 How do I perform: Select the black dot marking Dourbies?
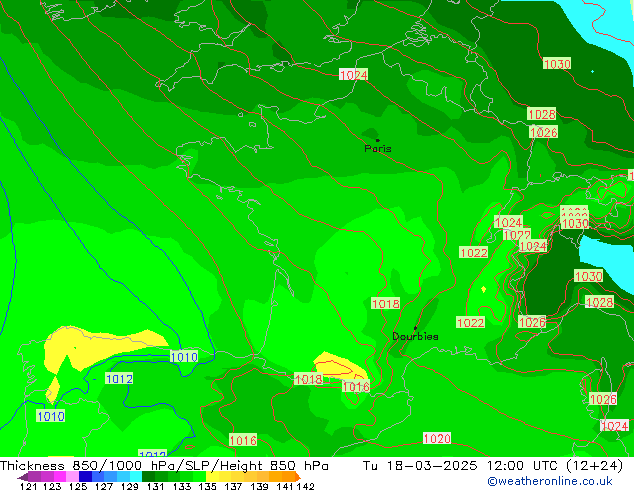tap(415, 328)
